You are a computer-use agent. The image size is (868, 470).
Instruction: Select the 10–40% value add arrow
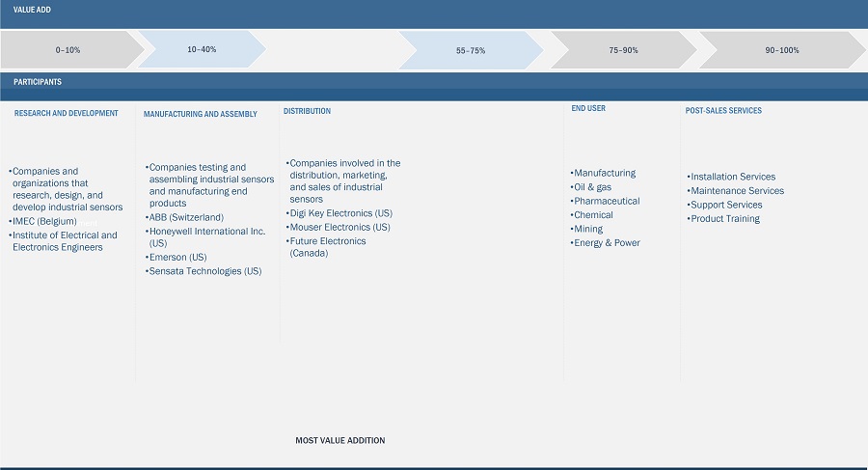[x=202, y=49]
